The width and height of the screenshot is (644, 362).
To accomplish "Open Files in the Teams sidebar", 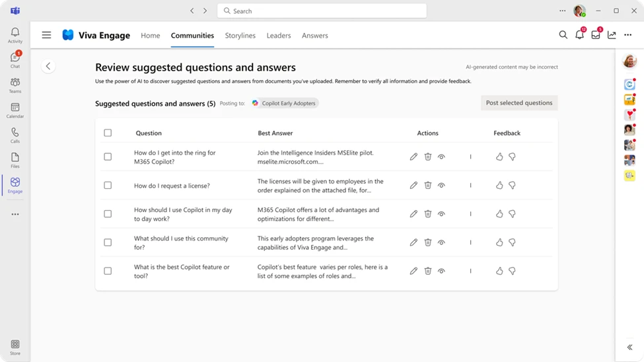I will pos(15,161).
